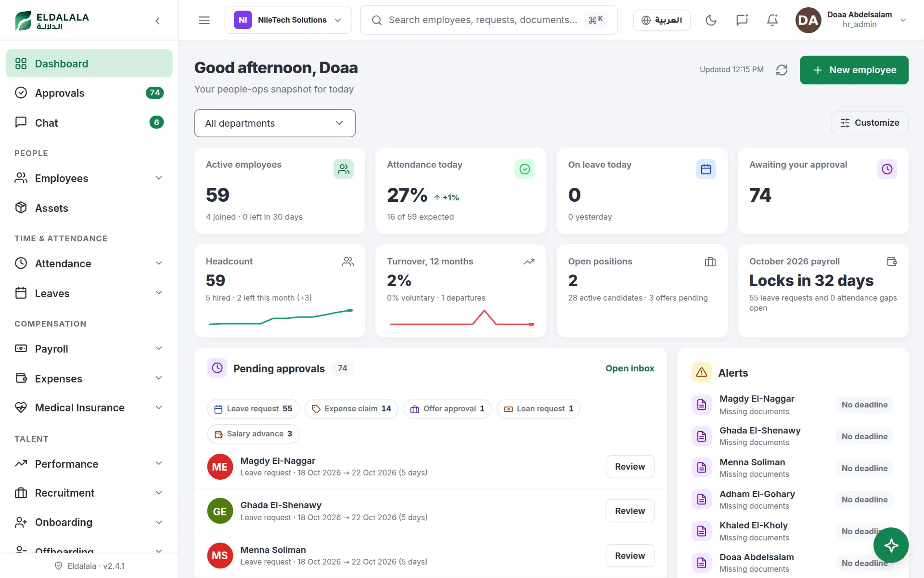Click the Awaiting your approval clock icon
Viewport: 924px width, 578px height.
(x=887, y=169)
